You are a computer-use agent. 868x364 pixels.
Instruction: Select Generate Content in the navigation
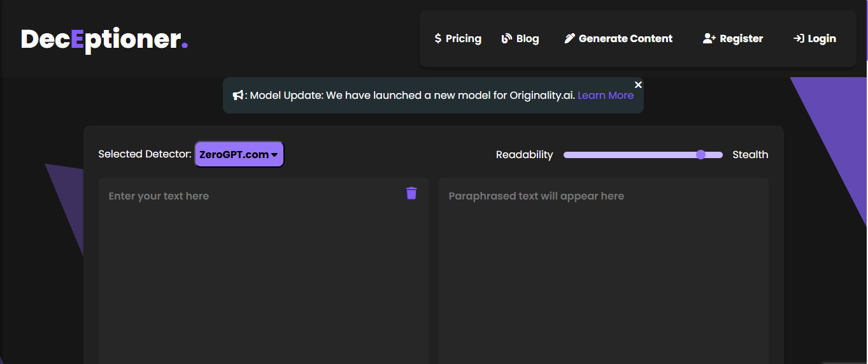point(625,39)
